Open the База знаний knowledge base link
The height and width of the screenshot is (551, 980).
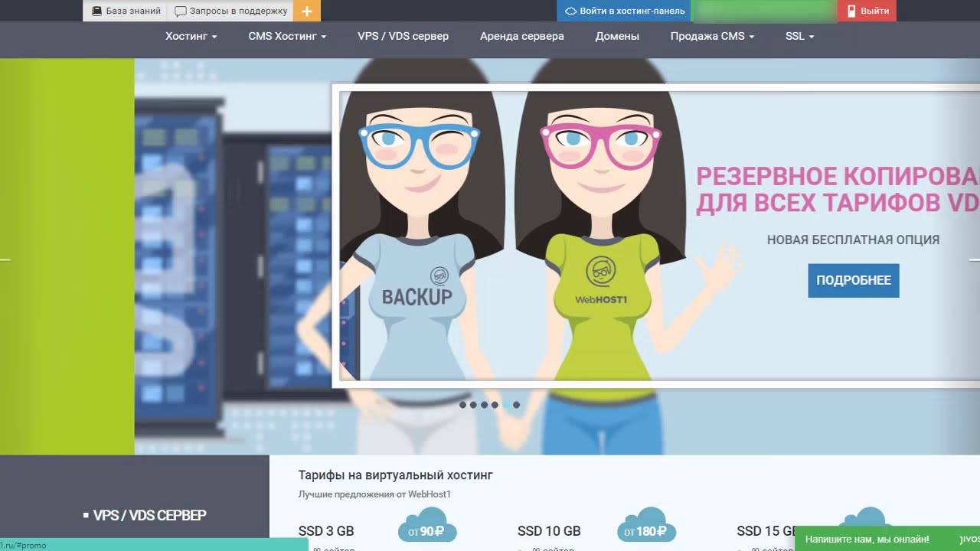pyautogui.click(x=126, y=11)
